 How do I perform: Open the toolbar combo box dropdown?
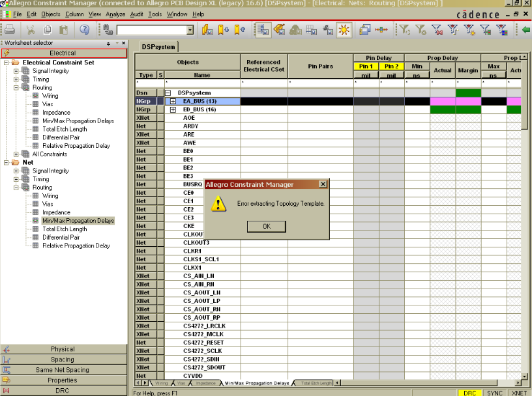[190, 29]
